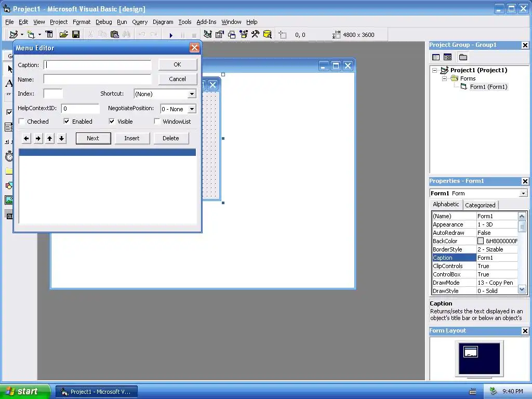The height and width of the screenshot is (399, 532).
Task: Click the left arrow in Menu Editor
Action: tap(26, 138)
